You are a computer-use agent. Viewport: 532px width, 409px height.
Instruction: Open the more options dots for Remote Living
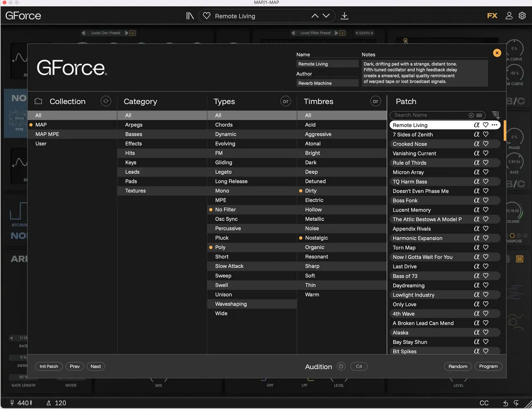(494, 125)
